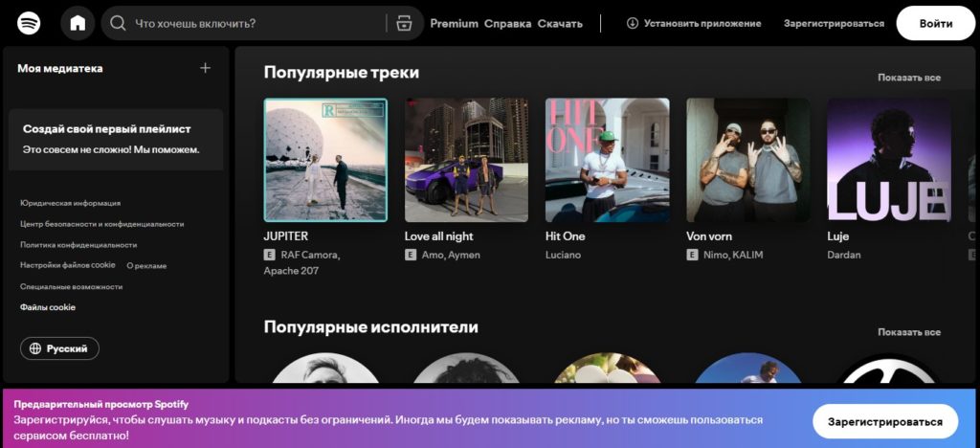
Task: Open the JUPITER album cover
Action: tap(325, 160)
